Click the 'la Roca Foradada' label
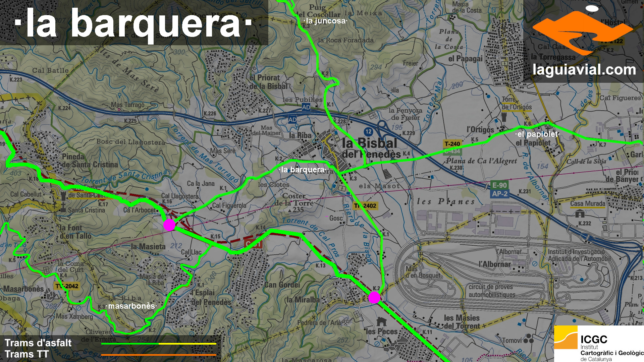 345,40
